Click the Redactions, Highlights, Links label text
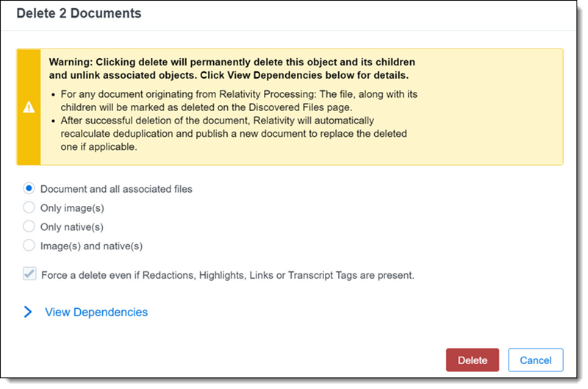 click(x=228, y=275)
